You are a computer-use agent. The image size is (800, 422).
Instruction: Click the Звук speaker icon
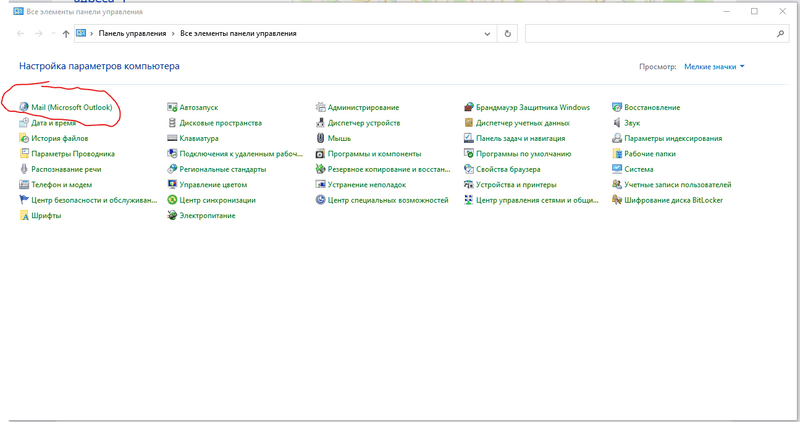pyautogui.click(x=618, y=123)
